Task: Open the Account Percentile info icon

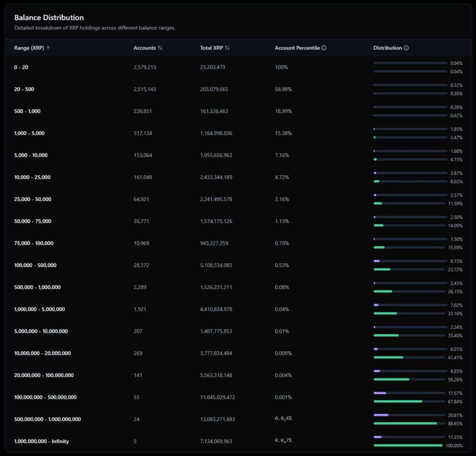Action: point(324,48)
